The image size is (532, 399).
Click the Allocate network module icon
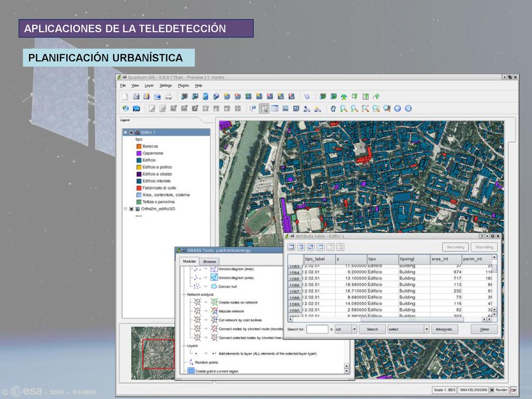coord(214,311)
